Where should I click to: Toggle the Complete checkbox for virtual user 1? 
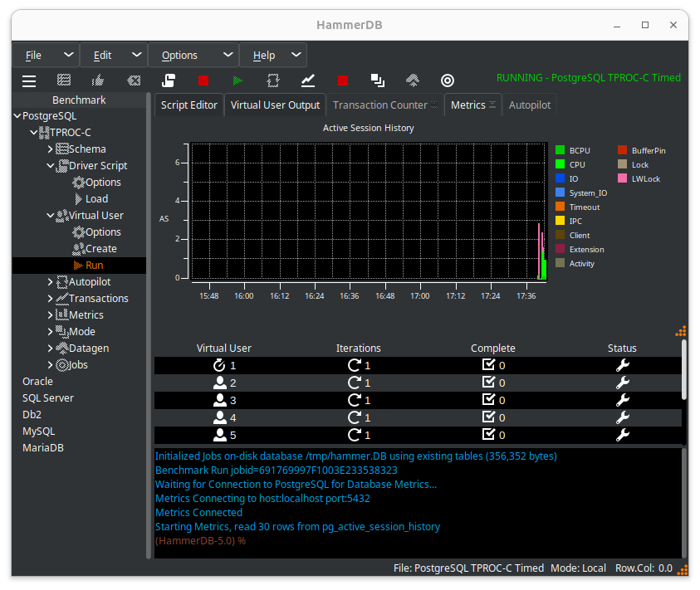(488, 365)
